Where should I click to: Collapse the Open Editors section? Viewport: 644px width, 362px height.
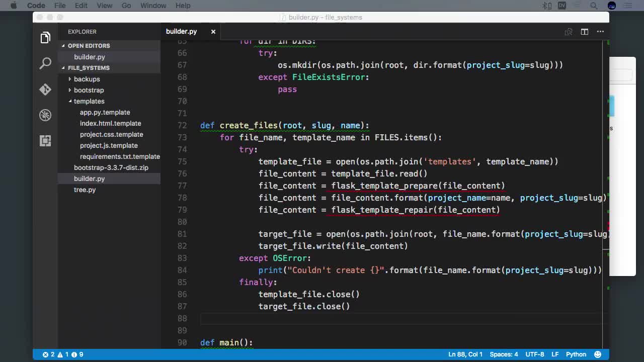click(x=89, y=46)
